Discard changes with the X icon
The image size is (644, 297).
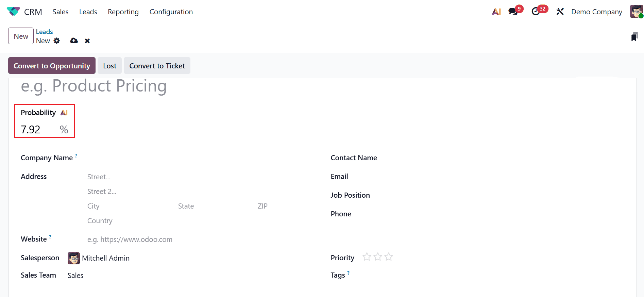pyautogui.click(x=87, y=41)
